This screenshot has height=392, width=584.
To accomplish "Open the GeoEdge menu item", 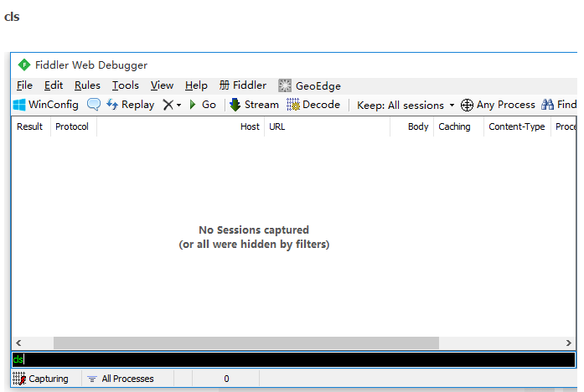I will 309,86.
